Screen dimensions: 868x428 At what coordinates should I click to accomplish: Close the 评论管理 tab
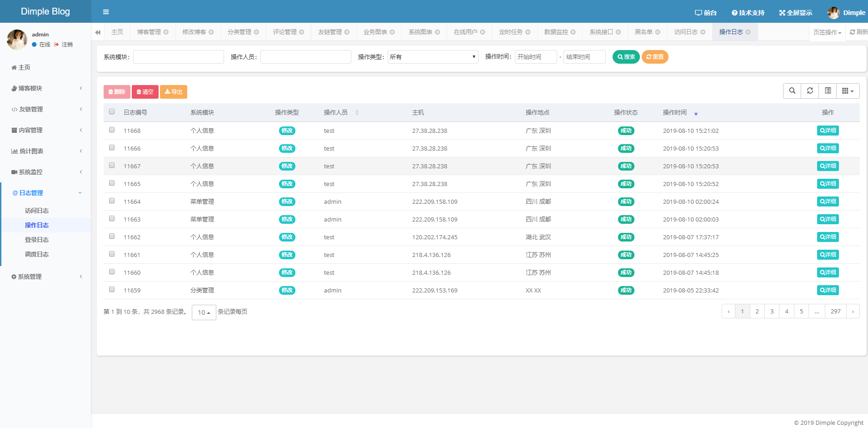coord(302,32)
